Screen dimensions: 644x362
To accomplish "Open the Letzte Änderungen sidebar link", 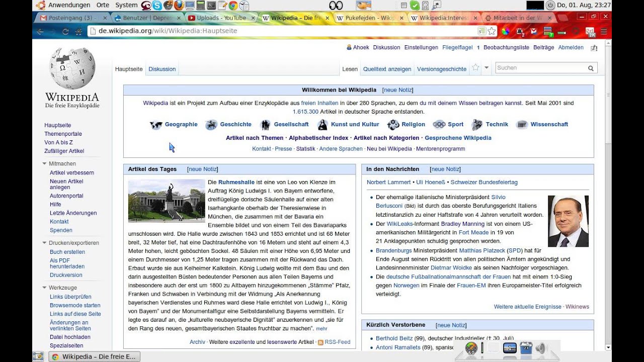I will 73,213.
